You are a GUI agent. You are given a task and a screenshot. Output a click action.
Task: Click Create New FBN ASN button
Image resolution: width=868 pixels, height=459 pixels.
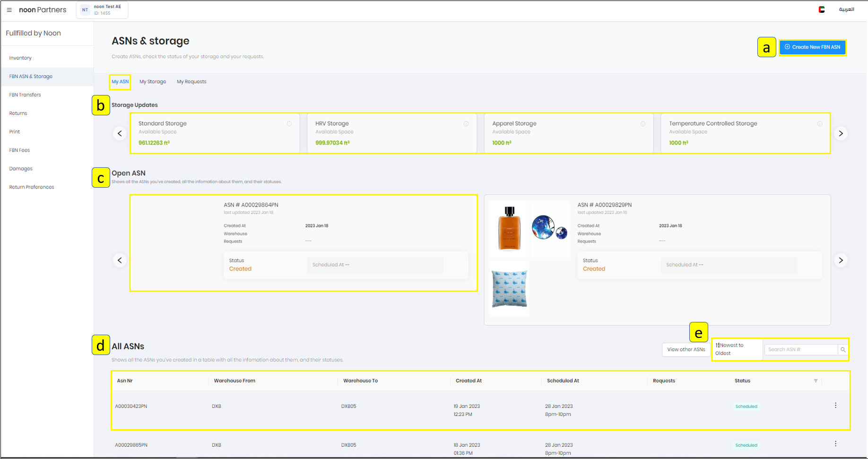click(812, 47)
